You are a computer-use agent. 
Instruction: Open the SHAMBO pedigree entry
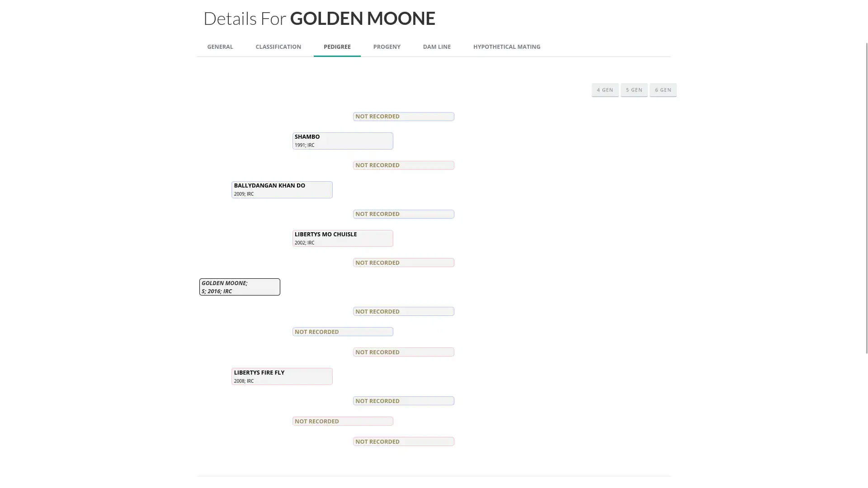coord(342,141)
